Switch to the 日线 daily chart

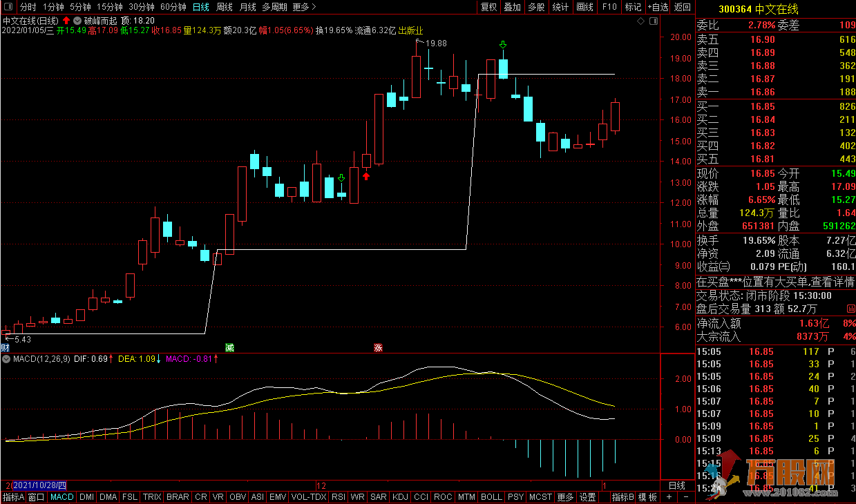pyautogui.click(x=201, y=7)
